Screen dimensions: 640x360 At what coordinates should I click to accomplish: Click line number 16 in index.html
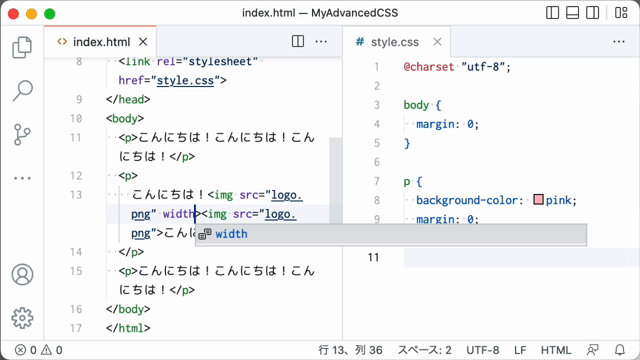tap(76, 309)
